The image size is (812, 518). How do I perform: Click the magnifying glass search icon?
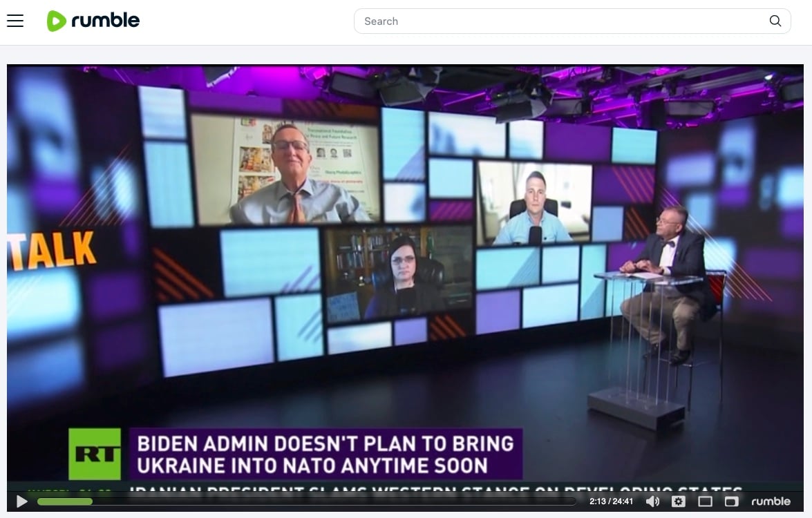click(x=775, y=21)
